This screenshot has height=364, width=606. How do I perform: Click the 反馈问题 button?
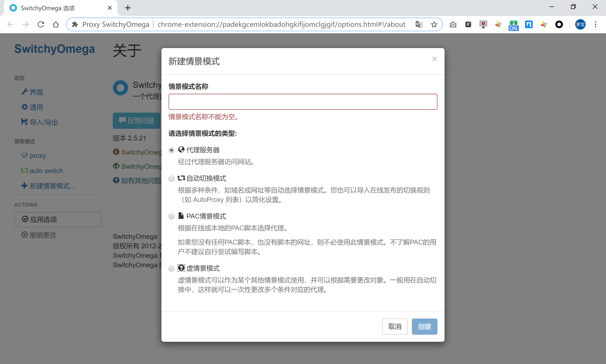(x=136, y=120)
